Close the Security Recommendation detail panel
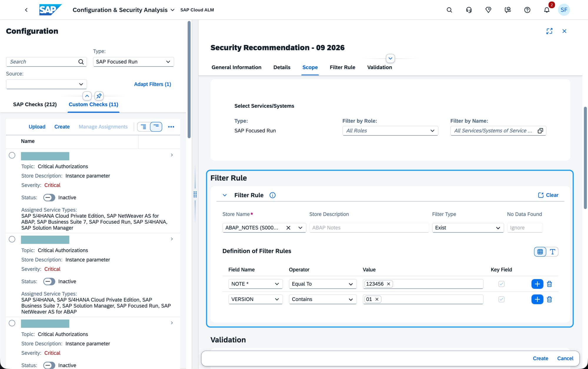 [564, 31]
